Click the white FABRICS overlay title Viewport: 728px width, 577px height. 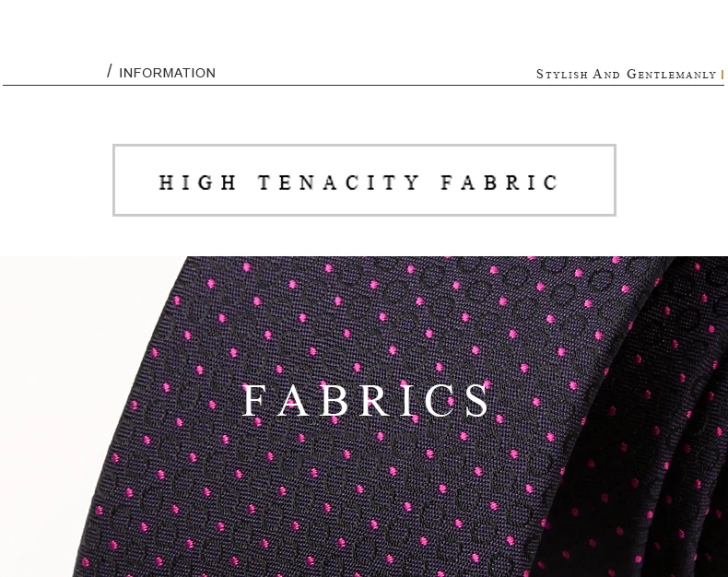click(366, 400)
